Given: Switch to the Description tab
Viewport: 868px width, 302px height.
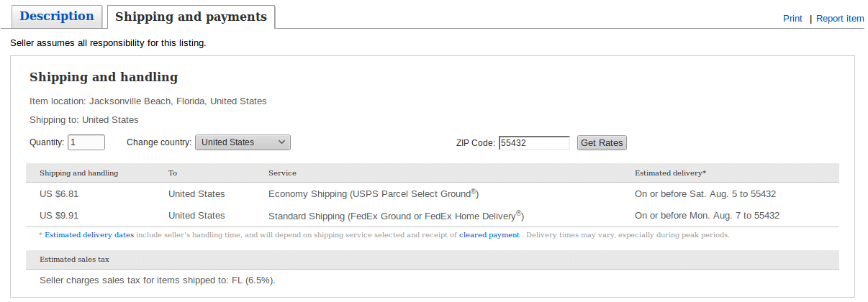Looking at the screenshot, I should click(x=57, y=17).
